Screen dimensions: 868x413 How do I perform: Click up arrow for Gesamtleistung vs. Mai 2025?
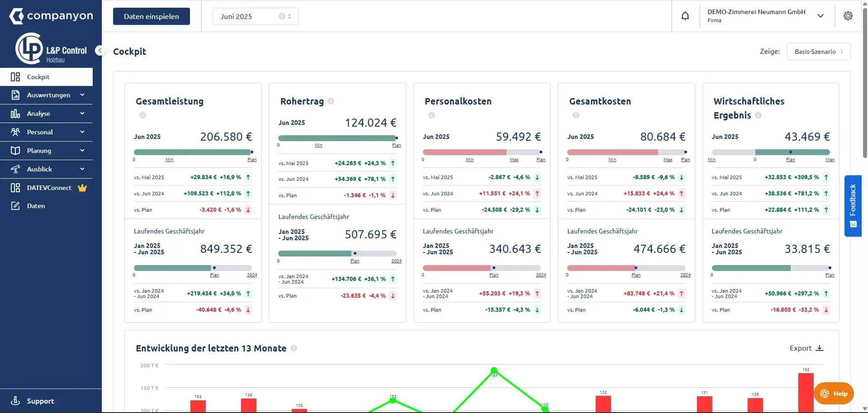pyautogui.click(x=248, y=177)
